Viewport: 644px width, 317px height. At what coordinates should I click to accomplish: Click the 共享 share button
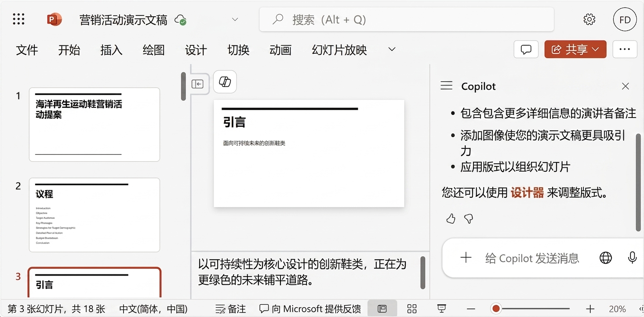click(575, 49)
